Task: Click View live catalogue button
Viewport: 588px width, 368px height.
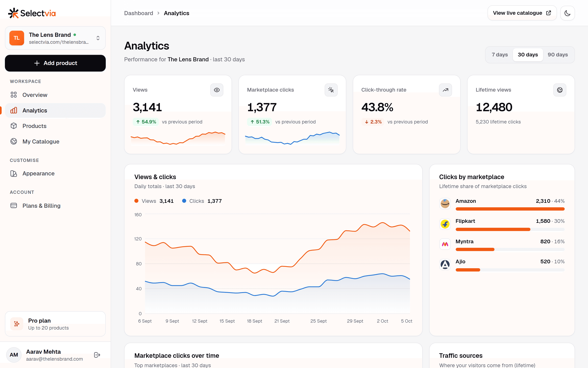Action: tap(522, 13)
